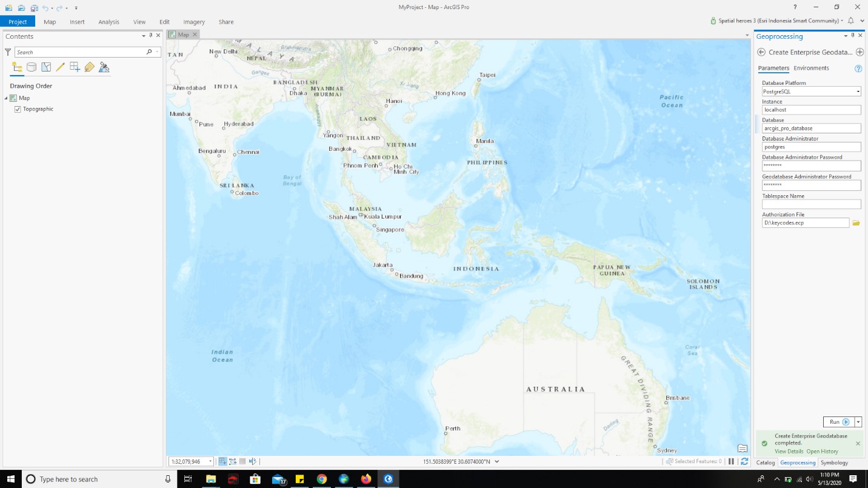Click the Tablespace Name input field
The image size is (868, 488).
pos(811,204)
